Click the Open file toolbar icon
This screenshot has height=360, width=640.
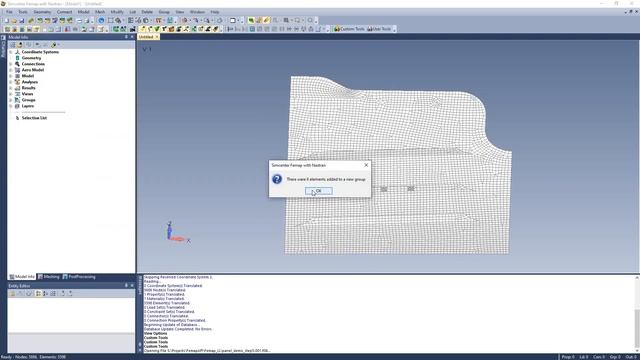(x=14, y=20)
